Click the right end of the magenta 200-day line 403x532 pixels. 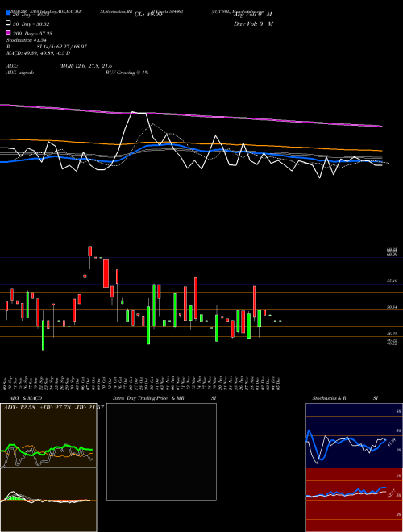[x=381, y=127]
